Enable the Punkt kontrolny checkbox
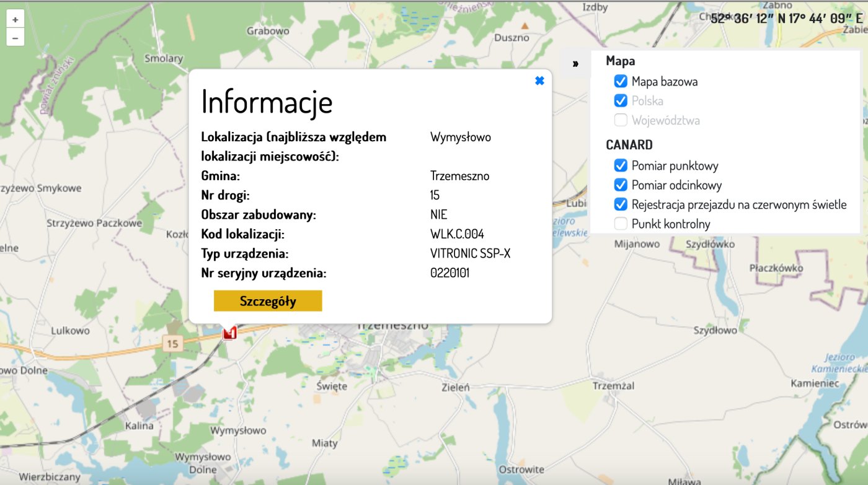Screen dimensions: 868x485 (621, 224)
